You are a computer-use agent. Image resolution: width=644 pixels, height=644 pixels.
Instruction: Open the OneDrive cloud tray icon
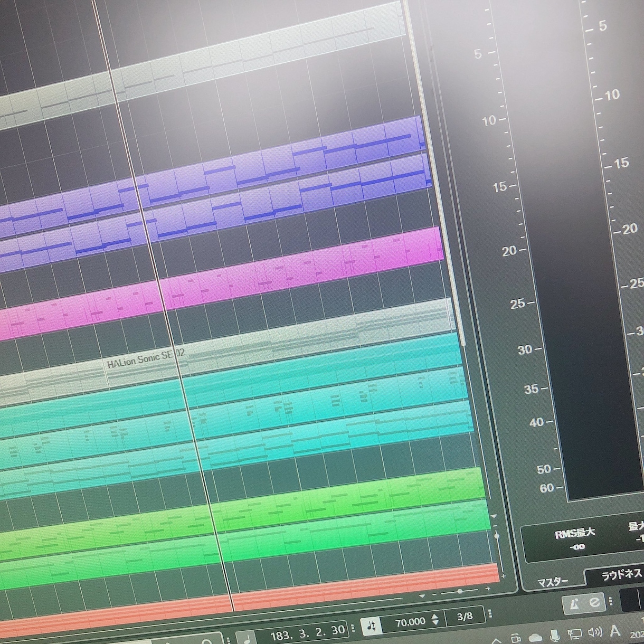coord(535,638)
